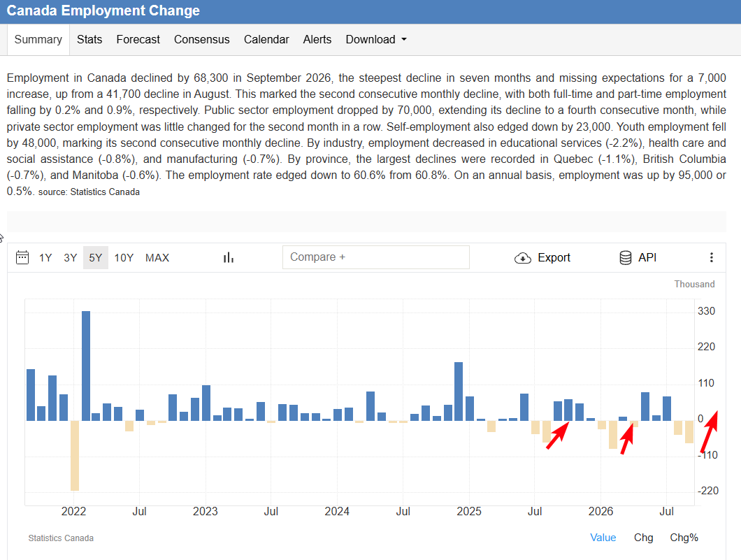Click the 220 y-axis label
Image resolution: width=741 pixels, height=560 pixels.
tap(706, 347)
